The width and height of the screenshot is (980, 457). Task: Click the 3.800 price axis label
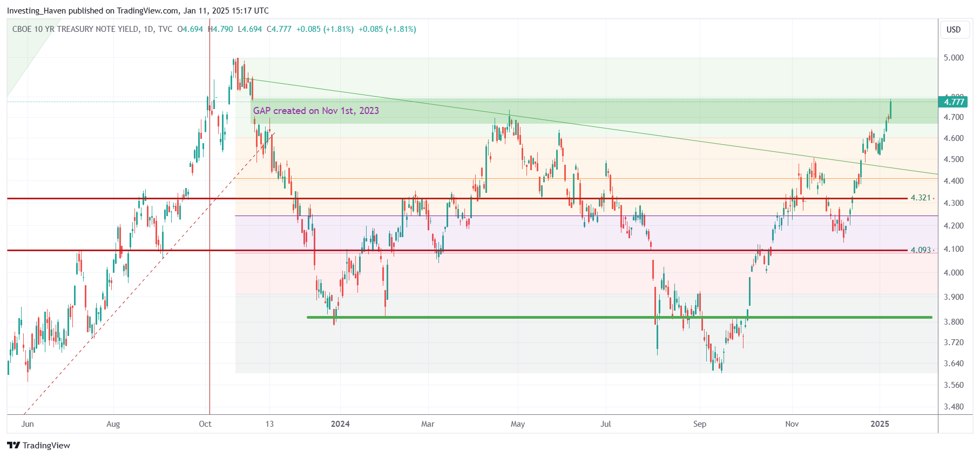coord(954,322)
